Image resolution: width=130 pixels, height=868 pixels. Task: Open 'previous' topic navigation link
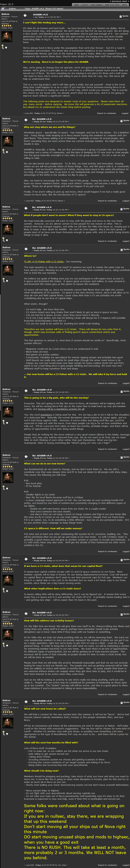[116, 1]
